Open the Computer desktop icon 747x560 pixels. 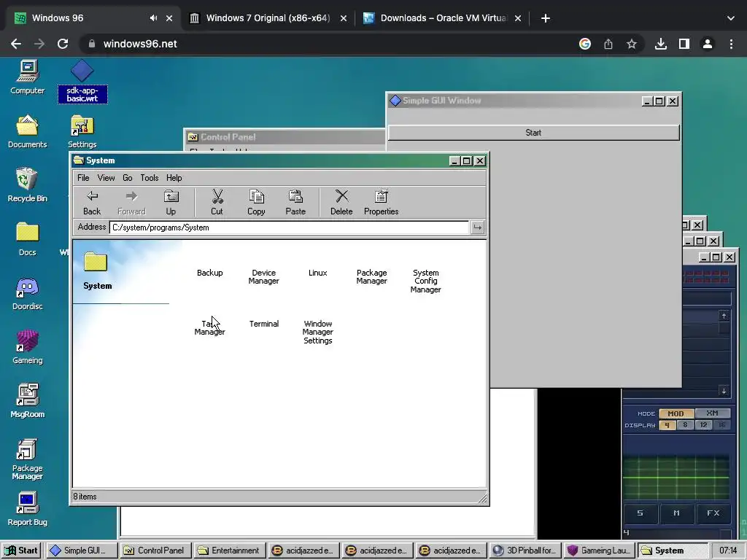27,77
